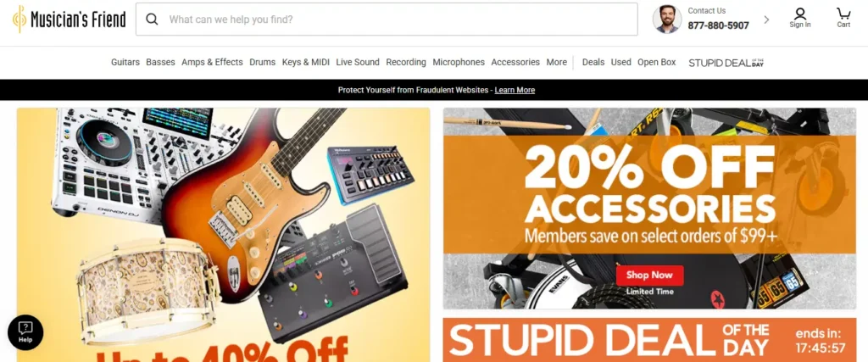This screenshot has width=868, height=362.
Task: Open the Stupid Deal of the Day countdown banner
Action: click(648, 340)
